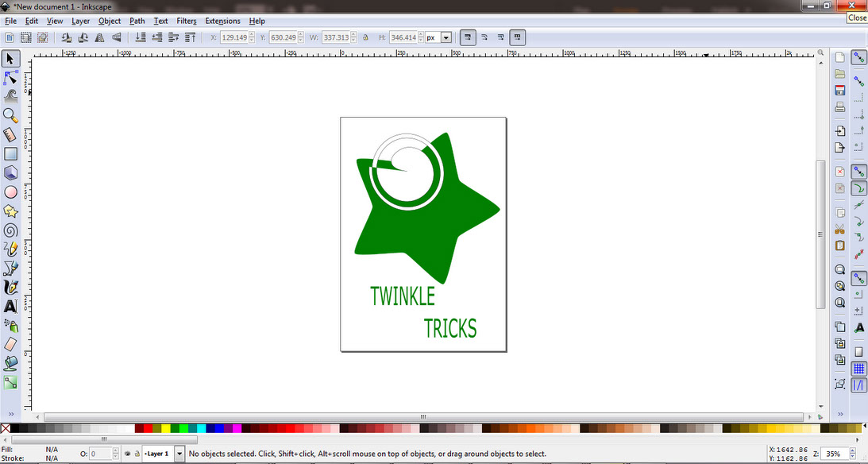Lower selection to bottom

click(x=141, y=37)
